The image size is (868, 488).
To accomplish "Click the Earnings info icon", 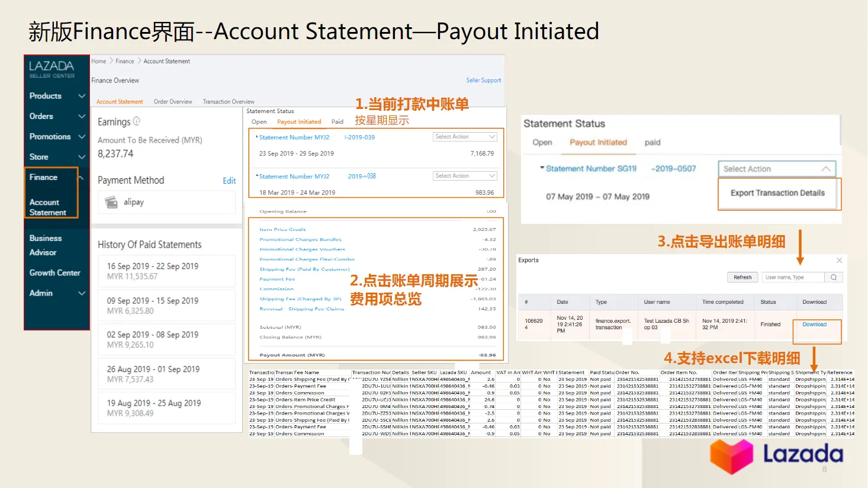I will 137,121.
